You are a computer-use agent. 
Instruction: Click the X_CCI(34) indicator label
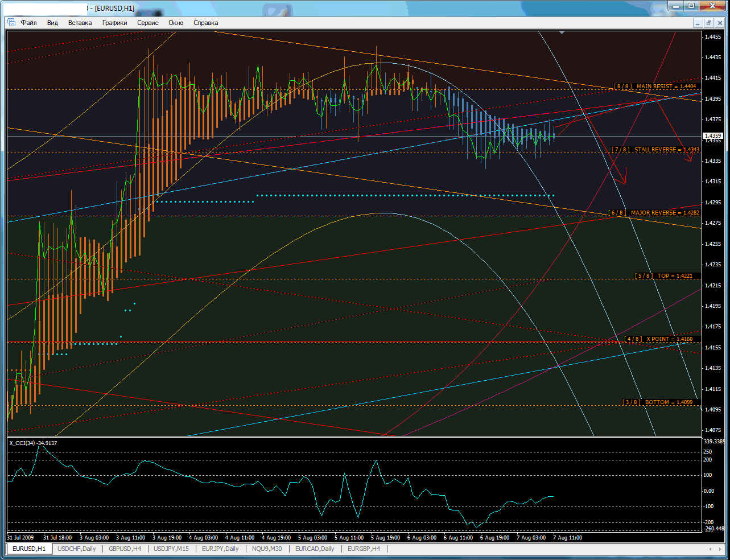pyautogui.click(x=33, y=443)
